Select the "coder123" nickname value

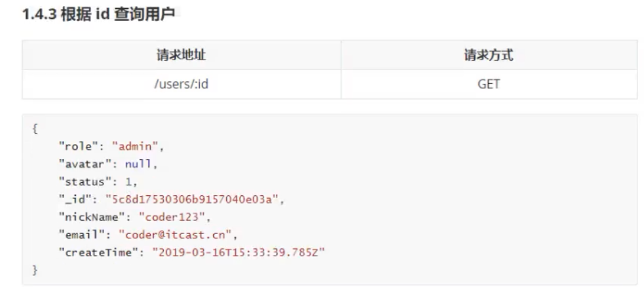tap(159, 217)
